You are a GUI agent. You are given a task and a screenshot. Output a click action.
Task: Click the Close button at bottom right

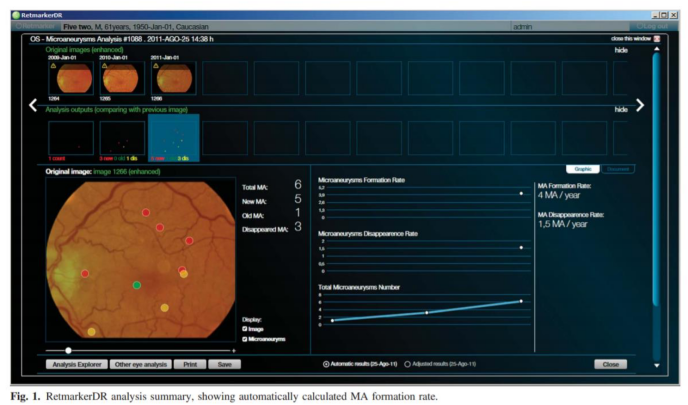pyautogui.click(x=610, y=364)
